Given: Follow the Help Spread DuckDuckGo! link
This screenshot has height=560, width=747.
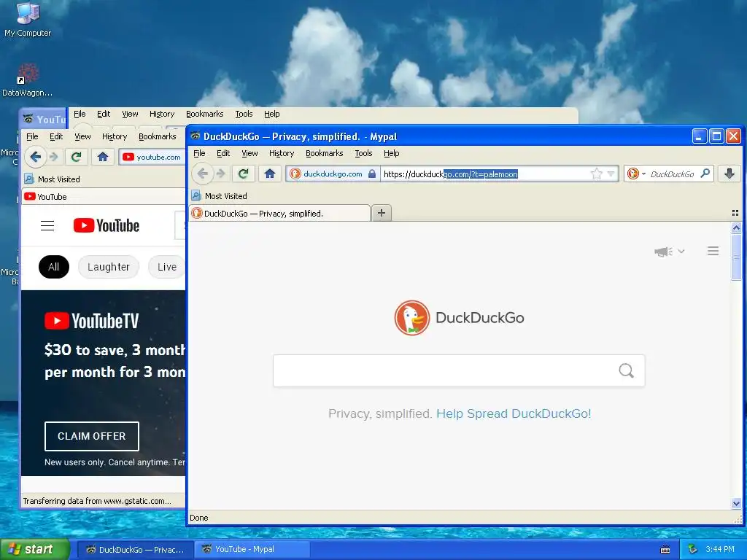Looking at the screenshot, I should click(x=514, y=413).
